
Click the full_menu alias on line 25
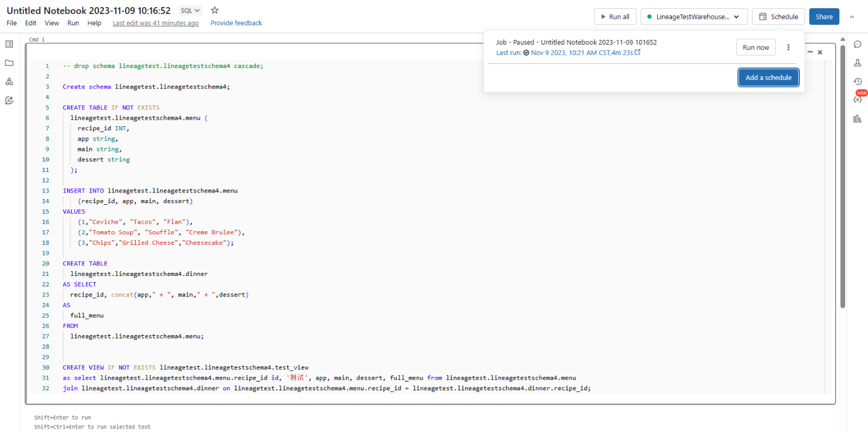point(87,315)
